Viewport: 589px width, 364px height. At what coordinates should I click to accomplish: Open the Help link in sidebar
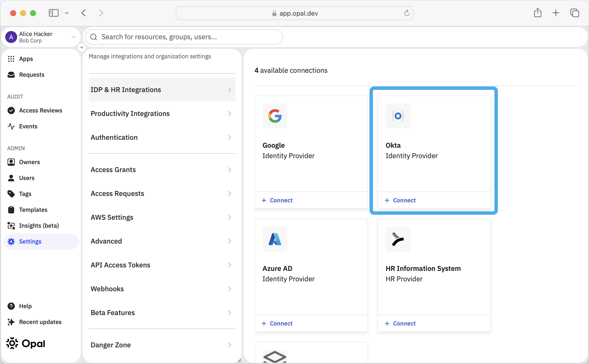pos(41,306)
